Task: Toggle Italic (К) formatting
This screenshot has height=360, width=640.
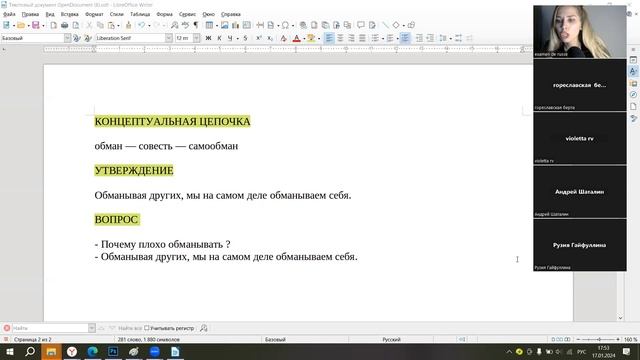Action: (219, 38)
